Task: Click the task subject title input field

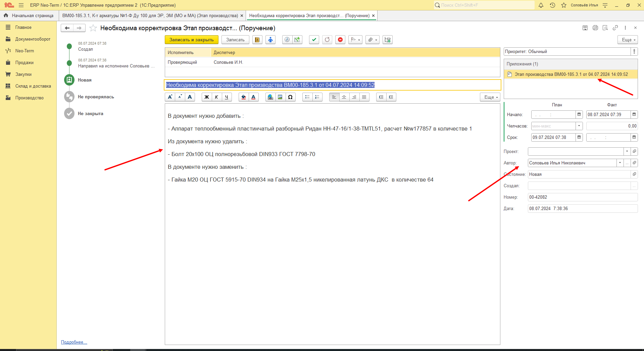Action: (333, 85)
